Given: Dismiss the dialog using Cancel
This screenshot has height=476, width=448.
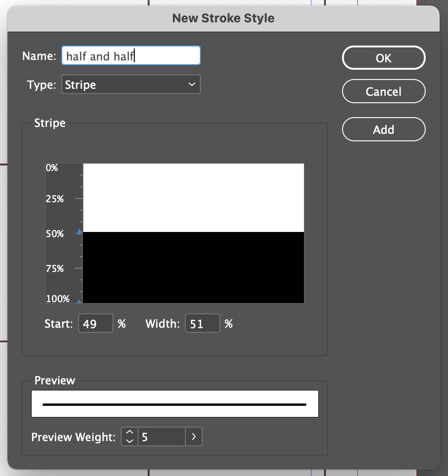Looking at the screenshot, I should (x=383, y=91).
